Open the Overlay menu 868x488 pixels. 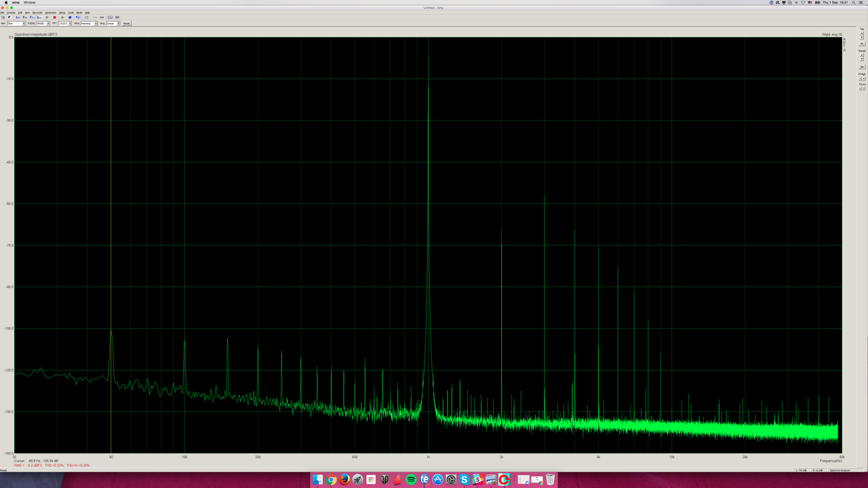(x=11, y=13)
